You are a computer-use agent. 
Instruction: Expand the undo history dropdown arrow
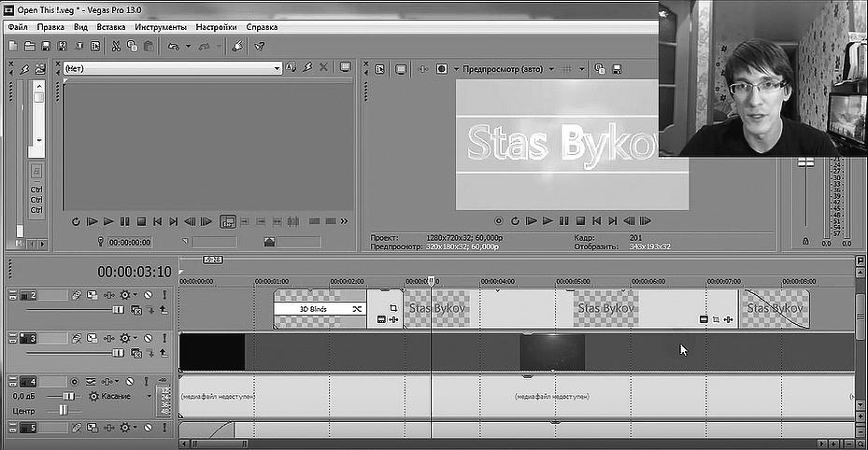pos(188,47)
